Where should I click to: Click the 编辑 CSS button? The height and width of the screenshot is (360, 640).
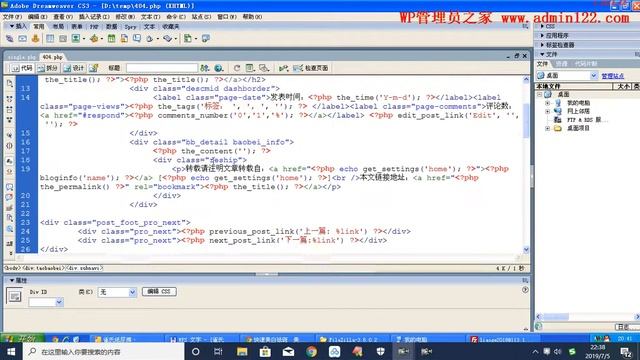159,291
